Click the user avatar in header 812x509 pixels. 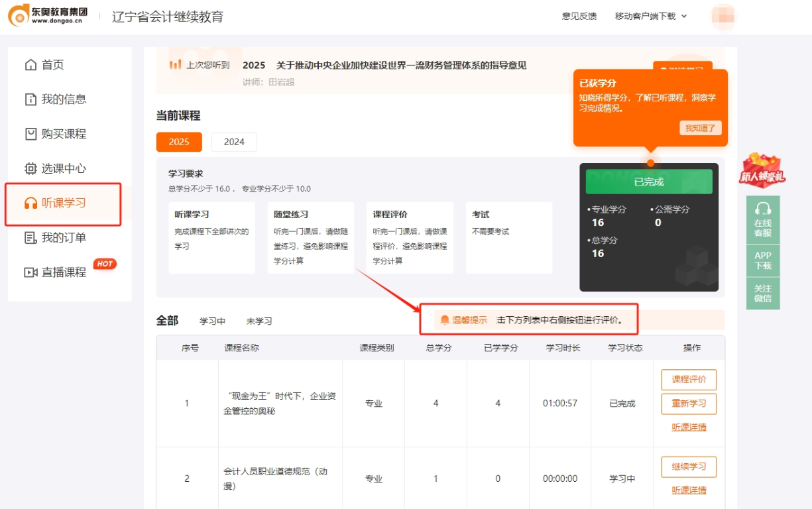[x=723, y=17]
